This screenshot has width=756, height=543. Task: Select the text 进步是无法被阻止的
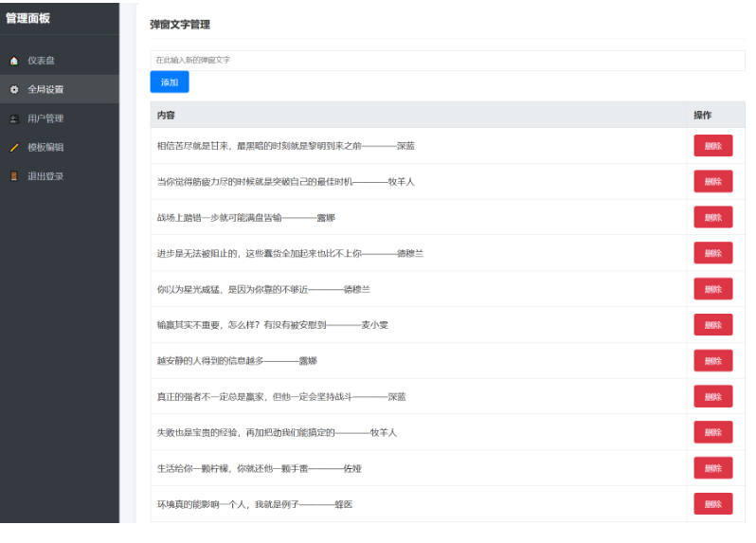click(x=197, y=254)
